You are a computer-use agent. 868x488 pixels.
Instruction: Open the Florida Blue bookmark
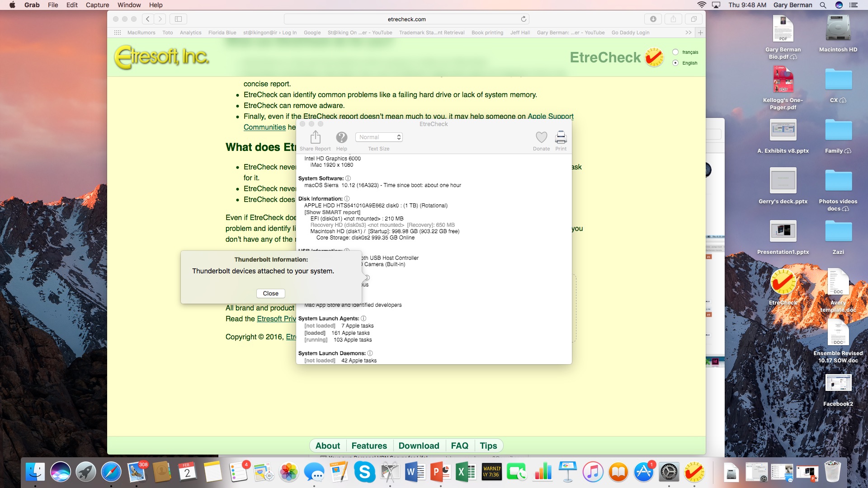coord(222,33)
